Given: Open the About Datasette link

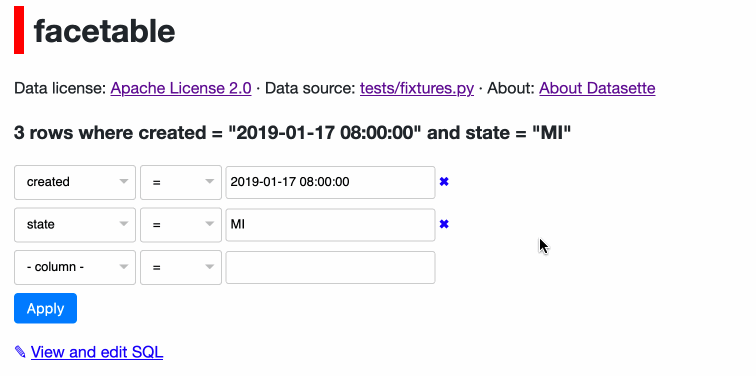Looking at the screenshot, I should point(597,88).
